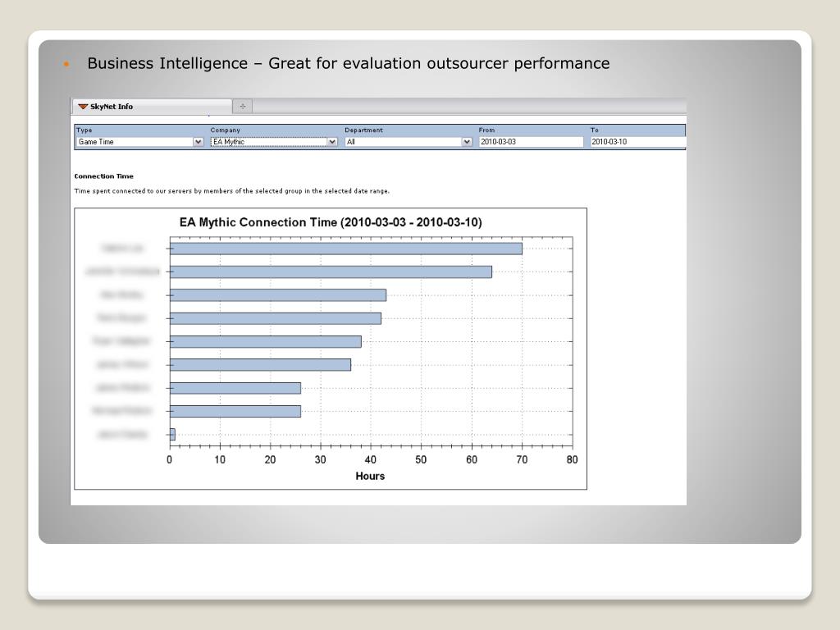Image resolution: width=840 pixels, height=630 pixels.
Task: Click the orange SkyNet logo icon
Action: [83, 106]
